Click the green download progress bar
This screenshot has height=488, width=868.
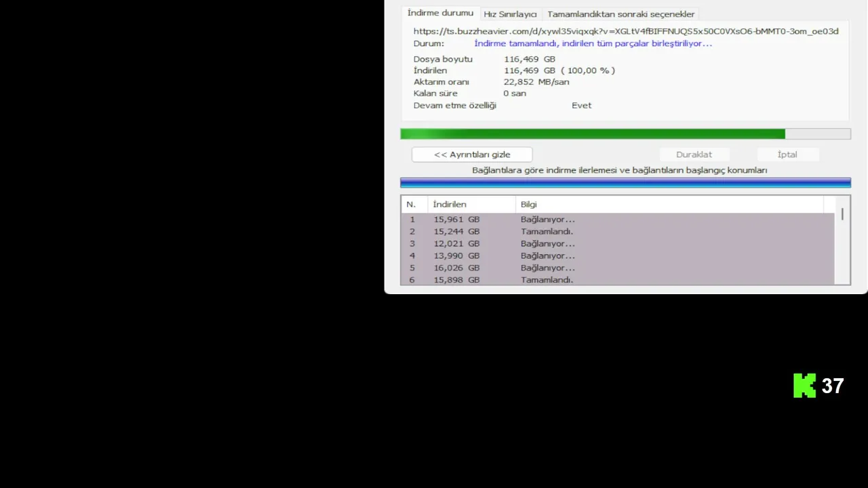point(625,134)
